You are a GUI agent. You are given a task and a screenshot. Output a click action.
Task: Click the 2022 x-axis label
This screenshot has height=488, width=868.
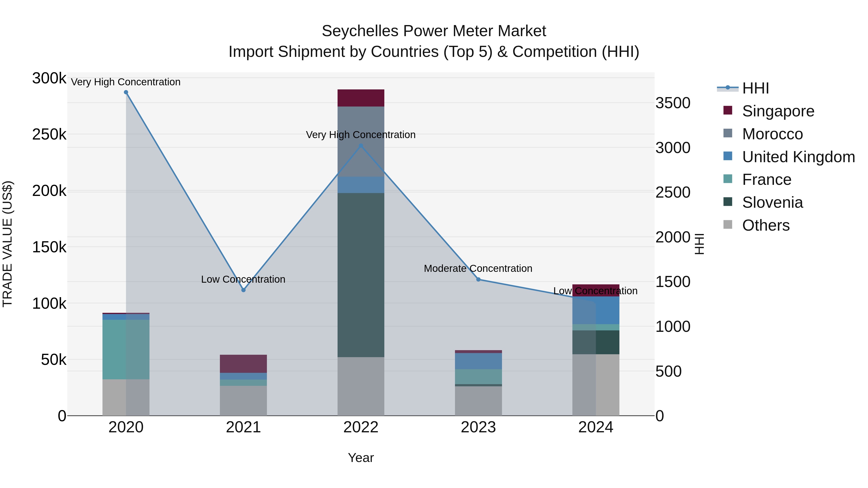(x=361, y=427)
